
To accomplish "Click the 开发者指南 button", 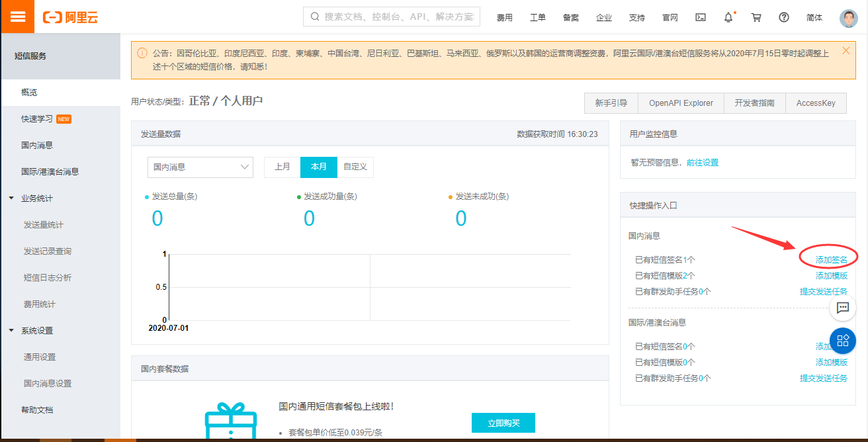I will click(x=754, y=103).
